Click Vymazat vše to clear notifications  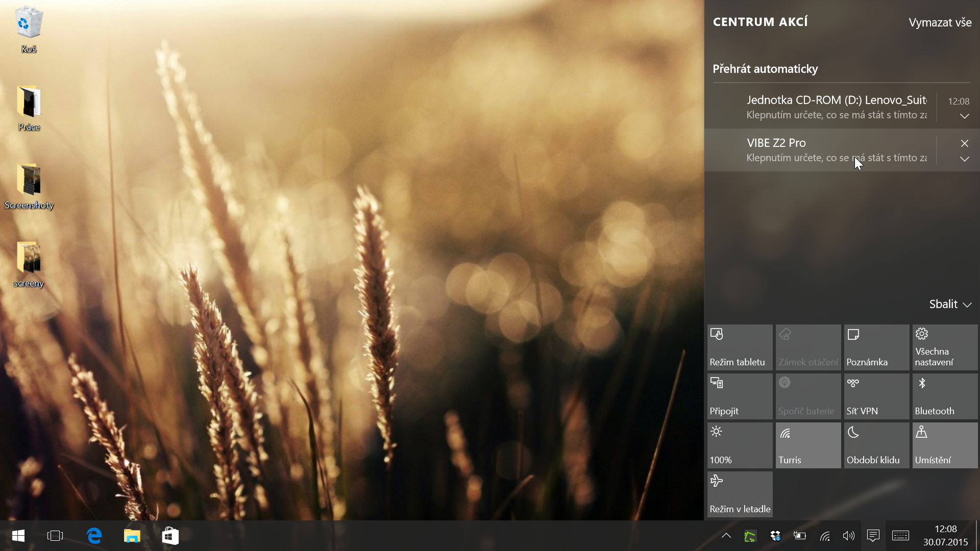point(940,22)
